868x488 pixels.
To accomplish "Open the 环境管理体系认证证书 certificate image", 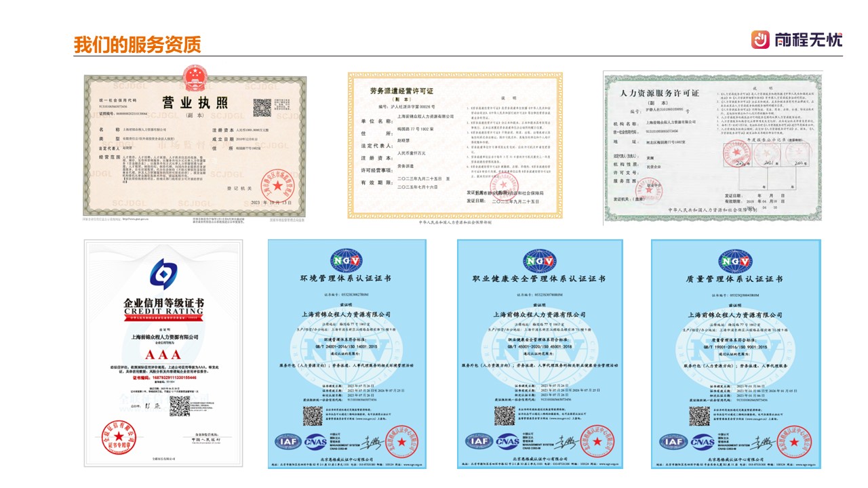I will (x=347, y=354).
